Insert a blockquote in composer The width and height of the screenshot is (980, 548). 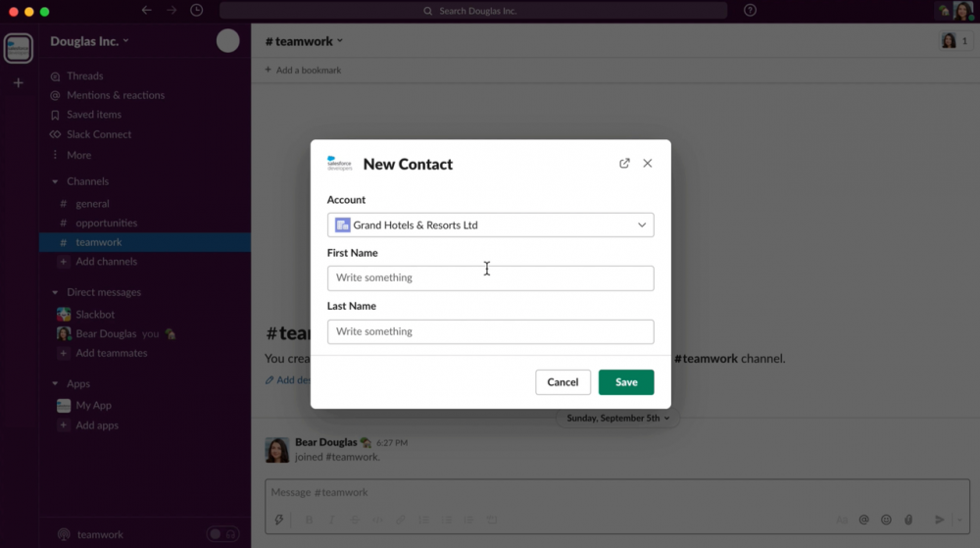tap(468, 520)
